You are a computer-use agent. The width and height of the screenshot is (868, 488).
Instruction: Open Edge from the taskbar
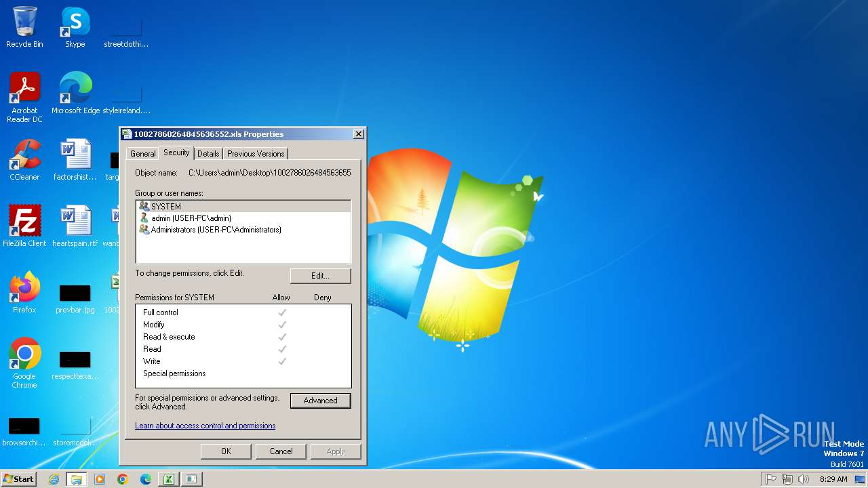pos(146,479)
